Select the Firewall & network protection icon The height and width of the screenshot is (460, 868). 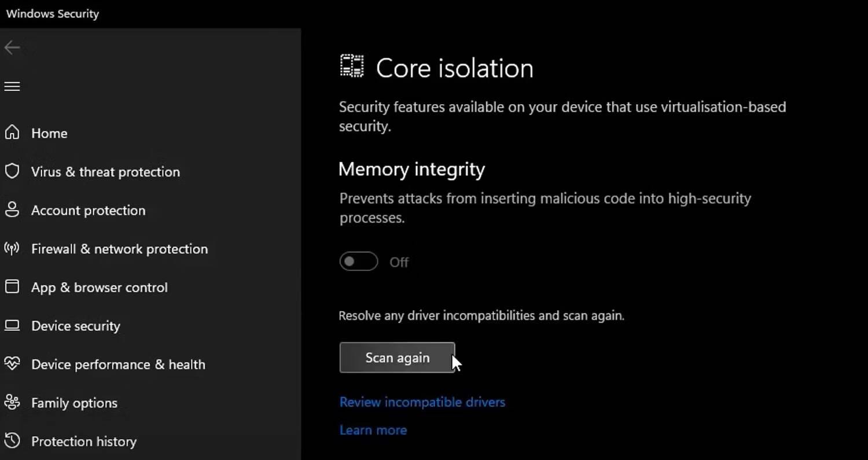(12, 248)
